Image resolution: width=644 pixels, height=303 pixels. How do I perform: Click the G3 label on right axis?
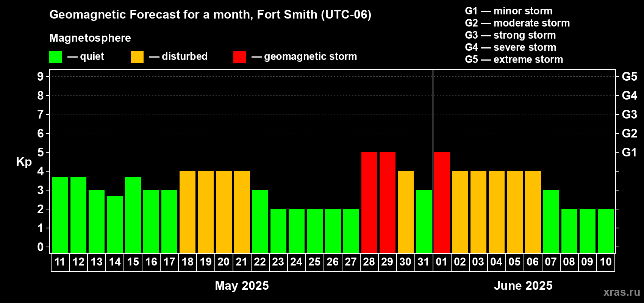(x=630, y=114)
